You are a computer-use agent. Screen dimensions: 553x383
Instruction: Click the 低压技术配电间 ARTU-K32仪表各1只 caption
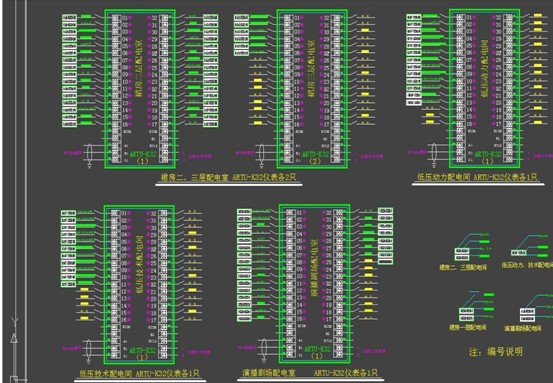pyautogui.click(x=139, y=373)
